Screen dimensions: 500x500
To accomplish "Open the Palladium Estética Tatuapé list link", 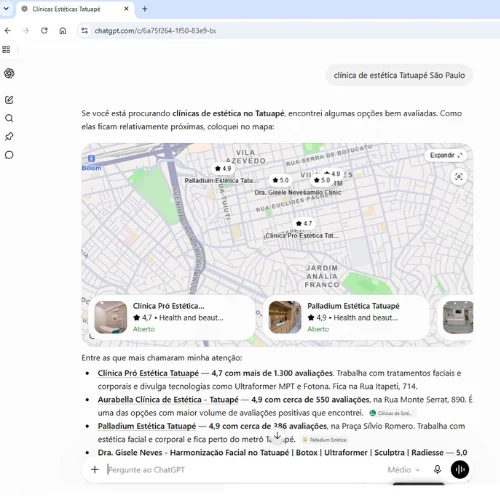I will click(147, 426).
